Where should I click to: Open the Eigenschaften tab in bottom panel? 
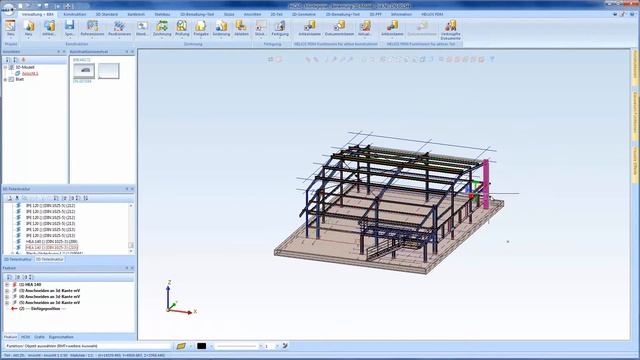pos(61,337)
